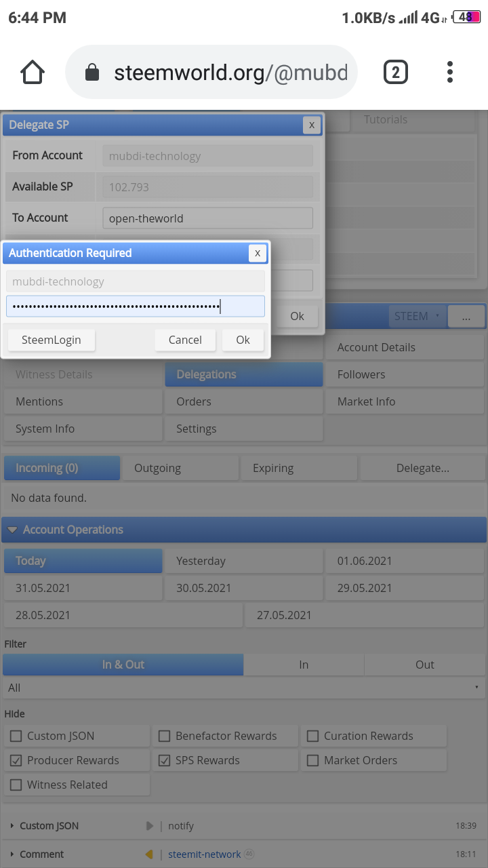The image size is (488, 868).
Task: Select the 01.06.2021 date tab
Action: tap(405, 561)
